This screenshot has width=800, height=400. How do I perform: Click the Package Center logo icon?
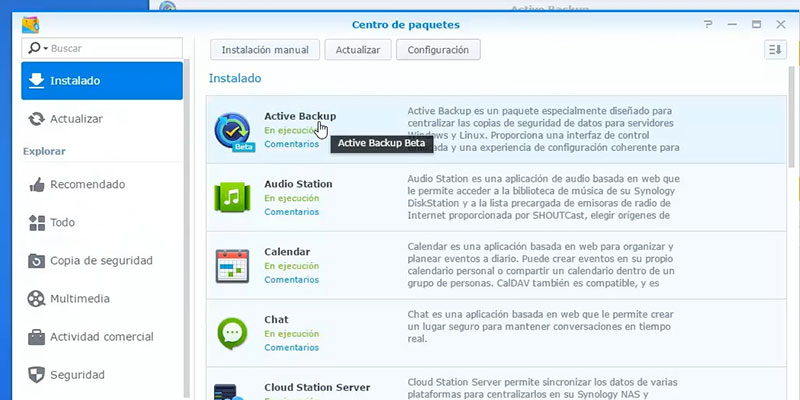click(31, 24)
